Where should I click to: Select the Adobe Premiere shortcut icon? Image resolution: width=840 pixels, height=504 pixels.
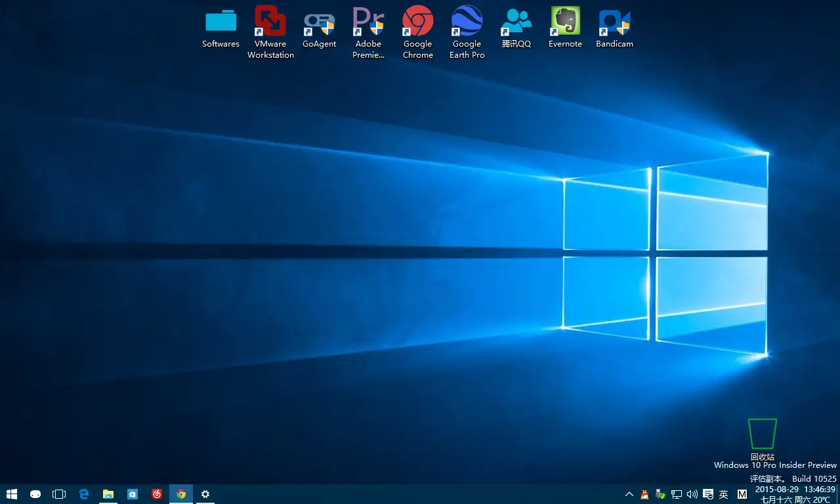click(369, 33)
